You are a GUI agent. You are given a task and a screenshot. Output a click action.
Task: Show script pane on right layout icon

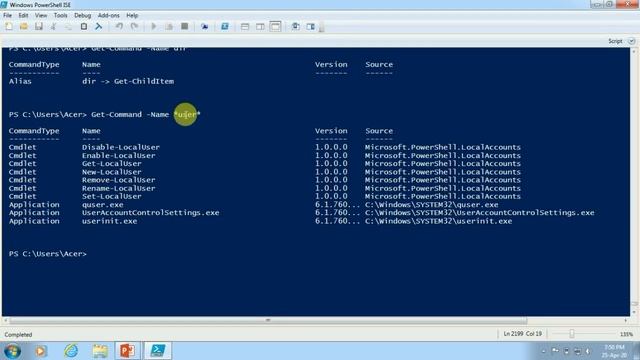[260, 27]
